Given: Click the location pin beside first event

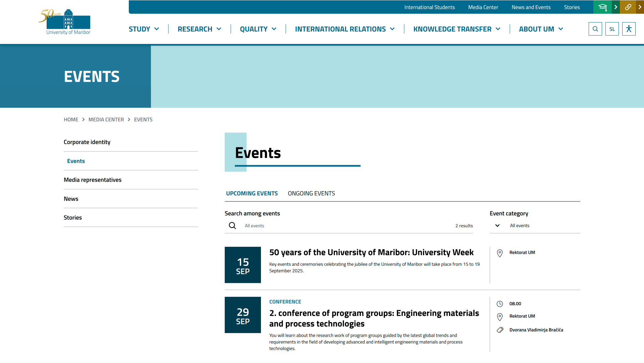Looking at the screenshot, I should (500, 253).
